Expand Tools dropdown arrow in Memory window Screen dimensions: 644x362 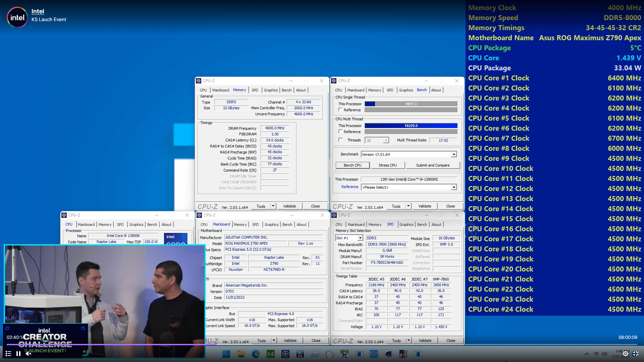(x=273, y=206)
